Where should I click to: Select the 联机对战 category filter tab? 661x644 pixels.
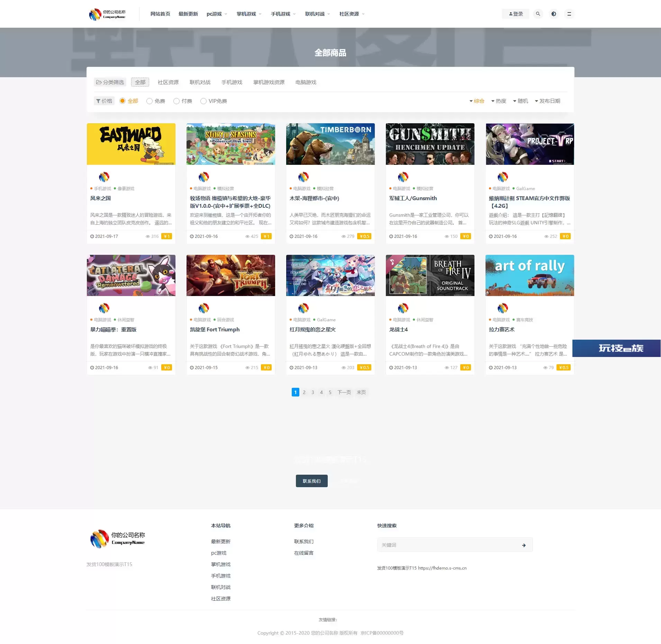pos(200,82)
